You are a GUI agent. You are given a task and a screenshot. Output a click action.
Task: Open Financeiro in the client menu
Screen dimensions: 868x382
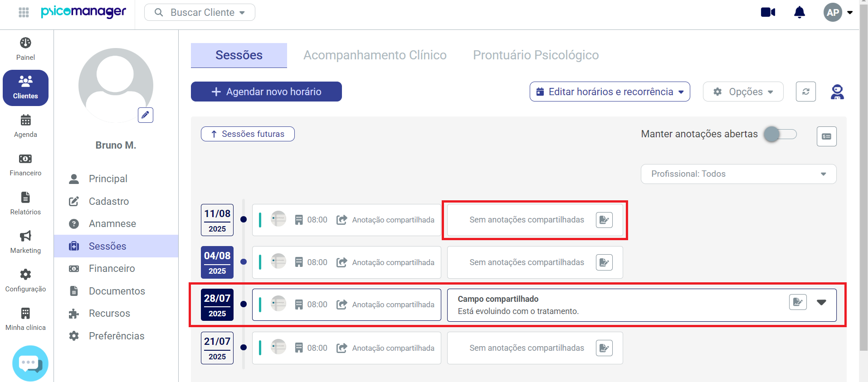click(x=116, y=268)
